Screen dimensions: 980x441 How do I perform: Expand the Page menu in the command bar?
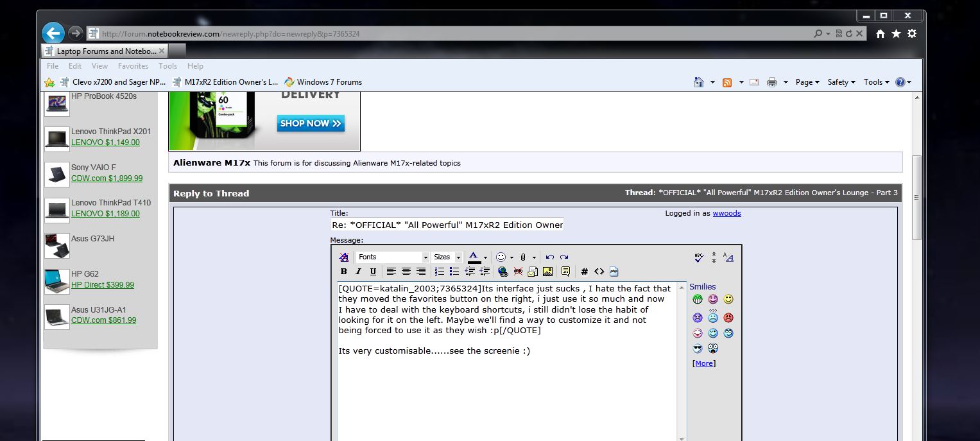(807, 82)
